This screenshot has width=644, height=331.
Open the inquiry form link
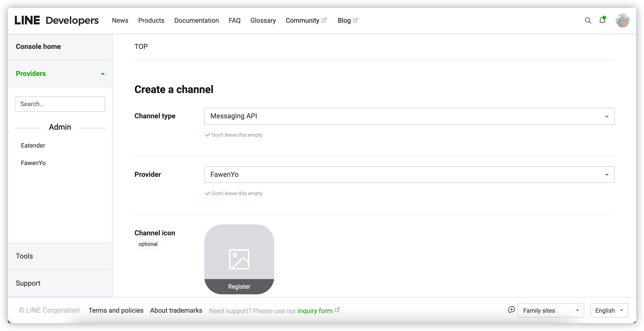tap(315, 311)
